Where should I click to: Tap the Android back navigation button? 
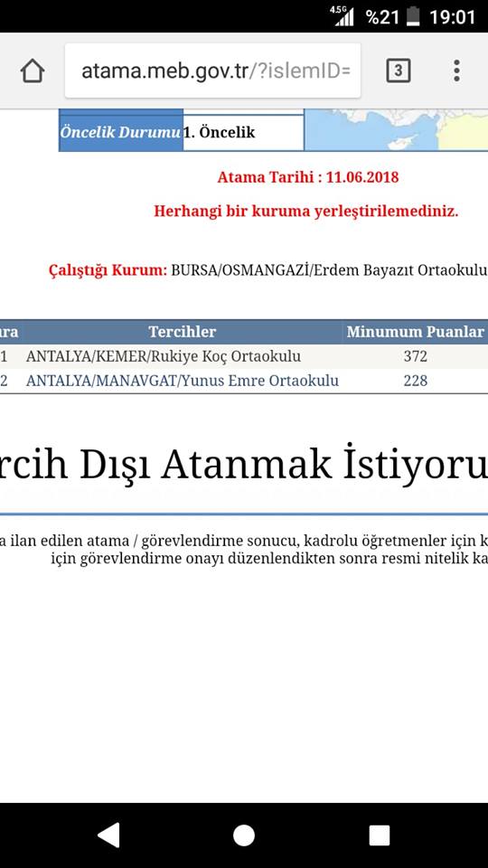(108, 835)
